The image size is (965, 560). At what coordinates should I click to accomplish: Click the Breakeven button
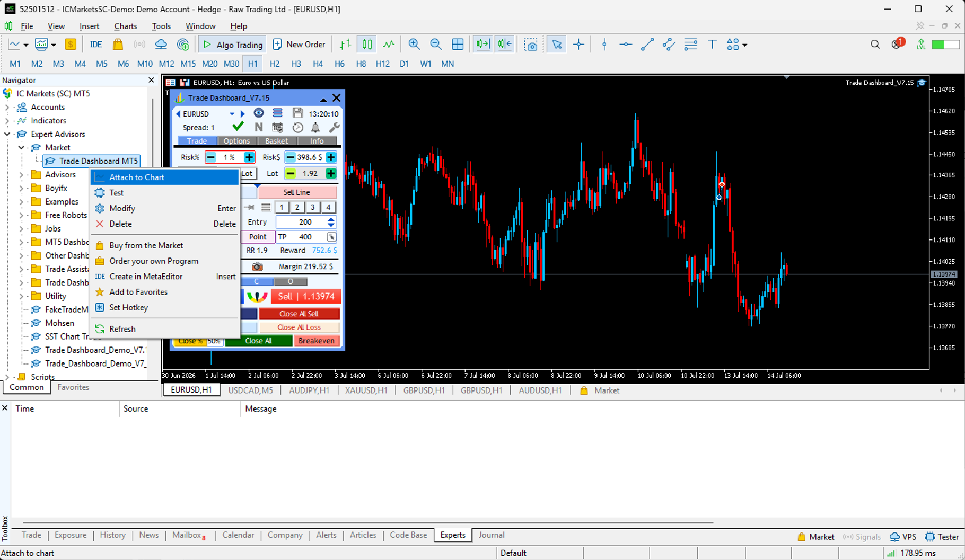(x=316, y=341)
